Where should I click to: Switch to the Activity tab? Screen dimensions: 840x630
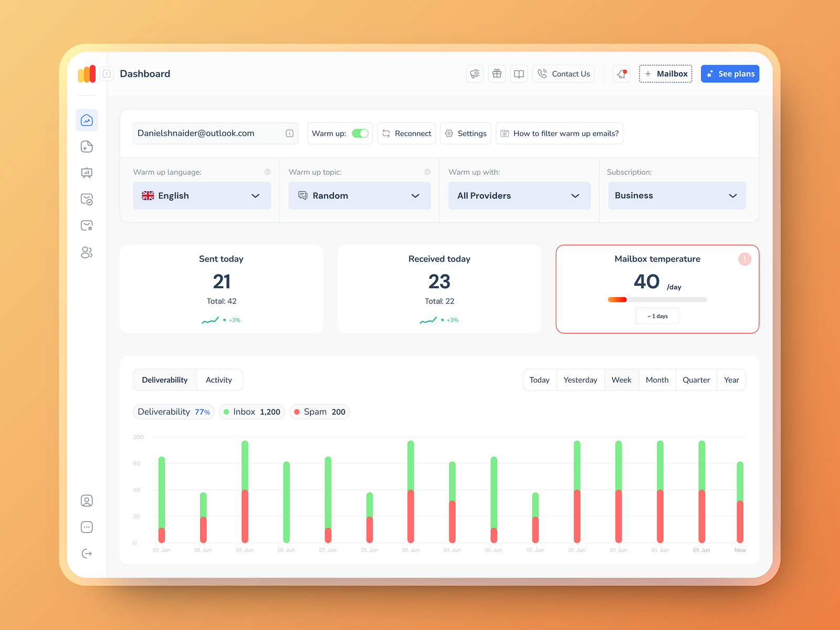(x=219, y=380)
